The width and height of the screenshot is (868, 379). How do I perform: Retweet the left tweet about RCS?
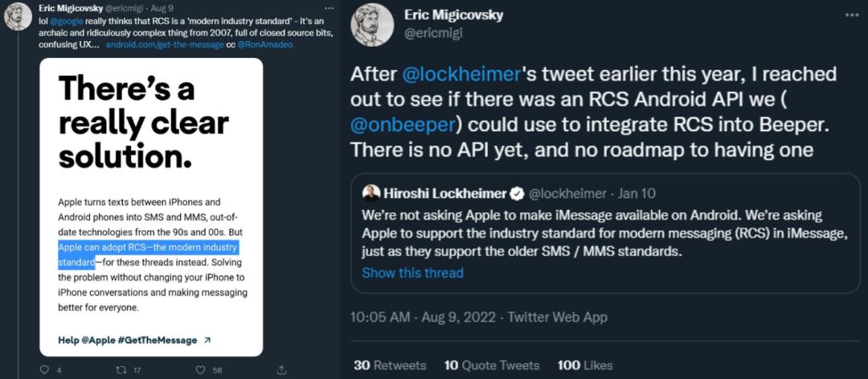coord(122,370)
